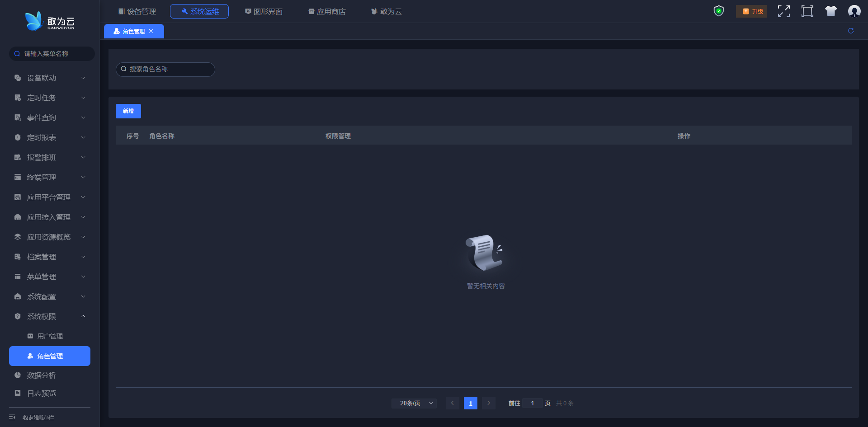Go to the previous page arrow
The image size is (868, 427).
(453, 403)
